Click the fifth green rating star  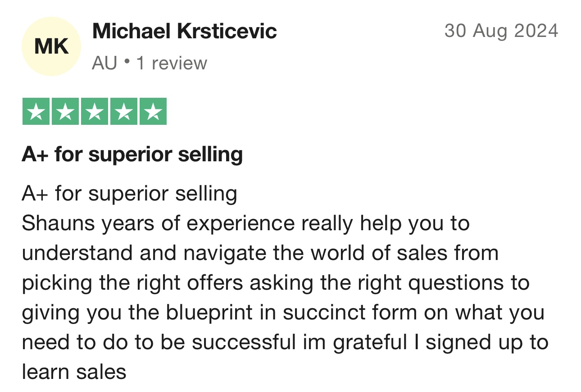coord(153,111)
